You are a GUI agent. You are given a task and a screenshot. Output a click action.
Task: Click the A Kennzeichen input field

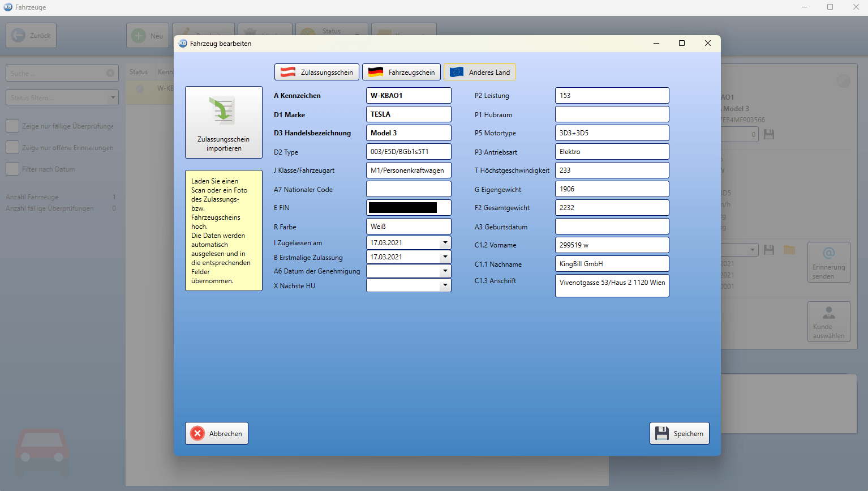point(409,95)
